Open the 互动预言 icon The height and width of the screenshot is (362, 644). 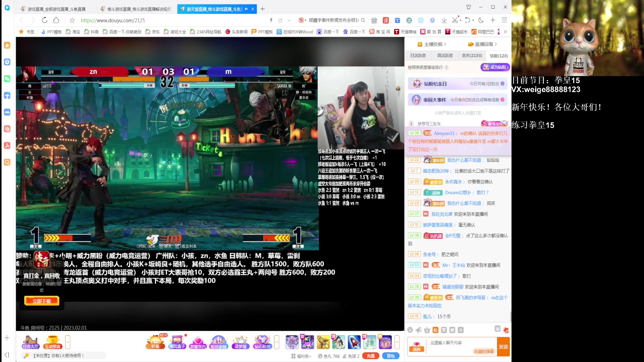(53, 342)
